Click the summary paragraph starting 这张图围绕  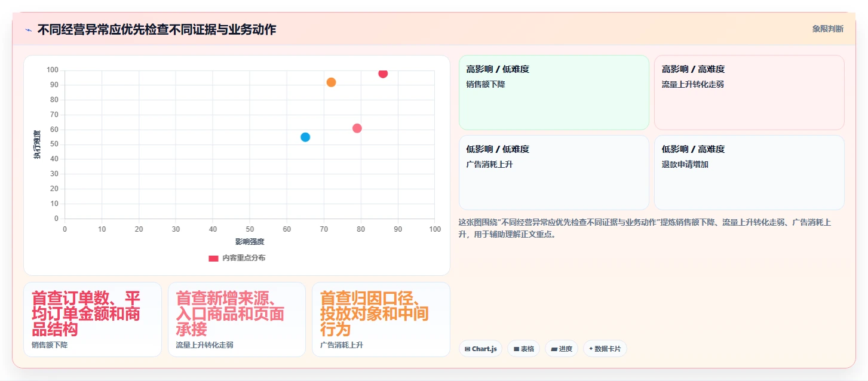645,228
